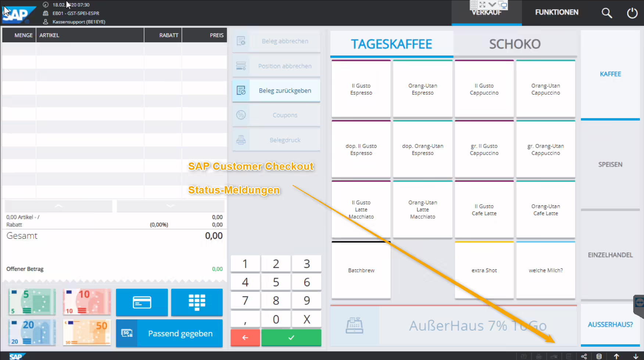Screen dimensions: 644x360
Task: Click the download arrow in status bar
Action: (636, 356)
